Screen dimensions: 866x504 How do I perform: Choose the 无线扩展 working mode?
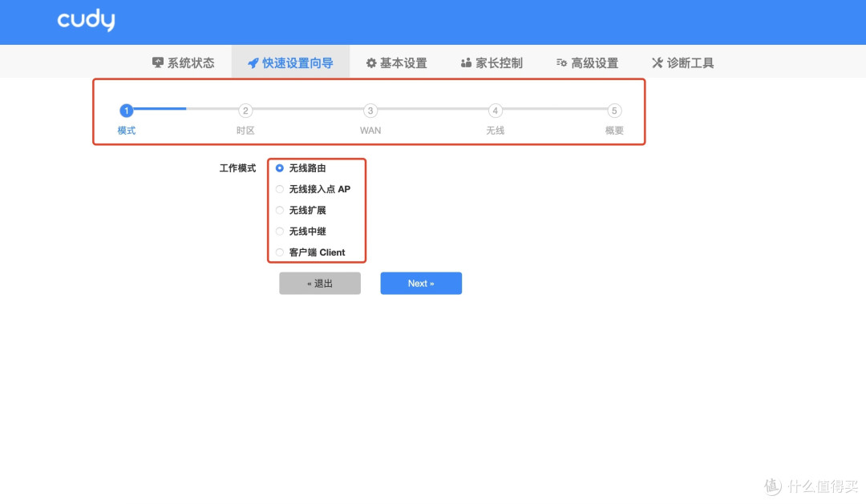[x=280, y=210]
